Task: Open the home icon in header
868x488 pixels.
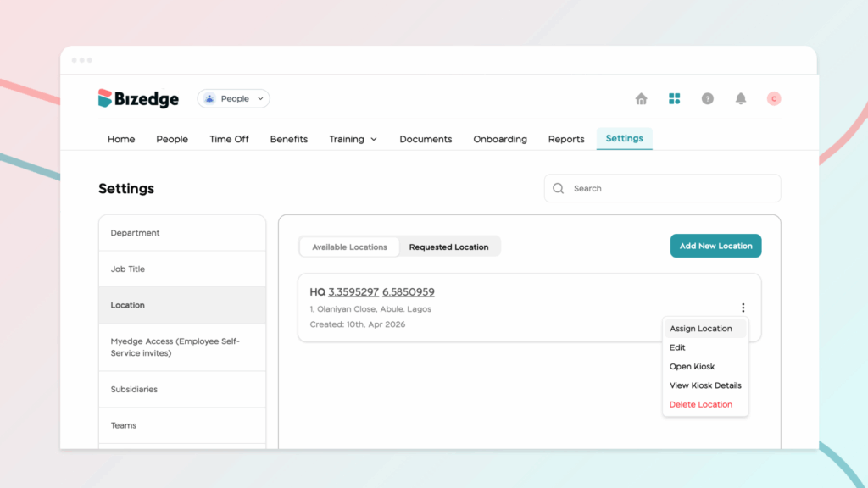Action: click(641, 98)
